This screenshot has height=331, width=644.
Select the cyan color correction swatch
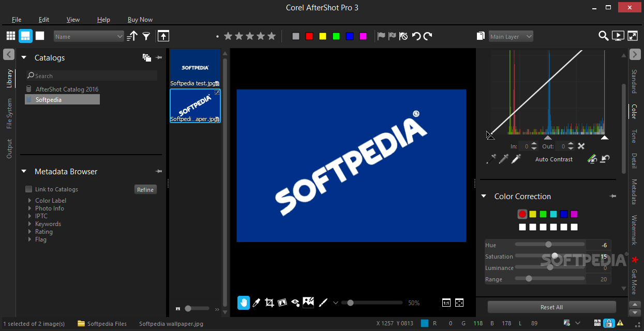553,214
